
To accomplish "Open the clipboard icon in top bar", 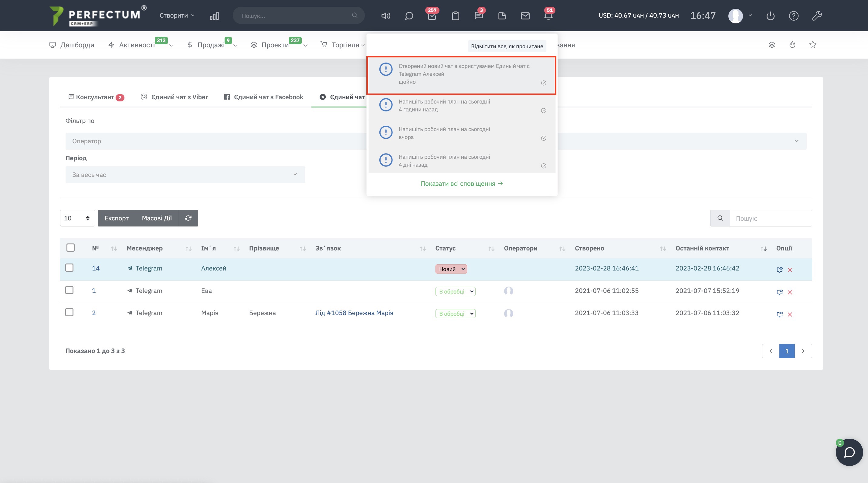I will [x=456, y=16].
